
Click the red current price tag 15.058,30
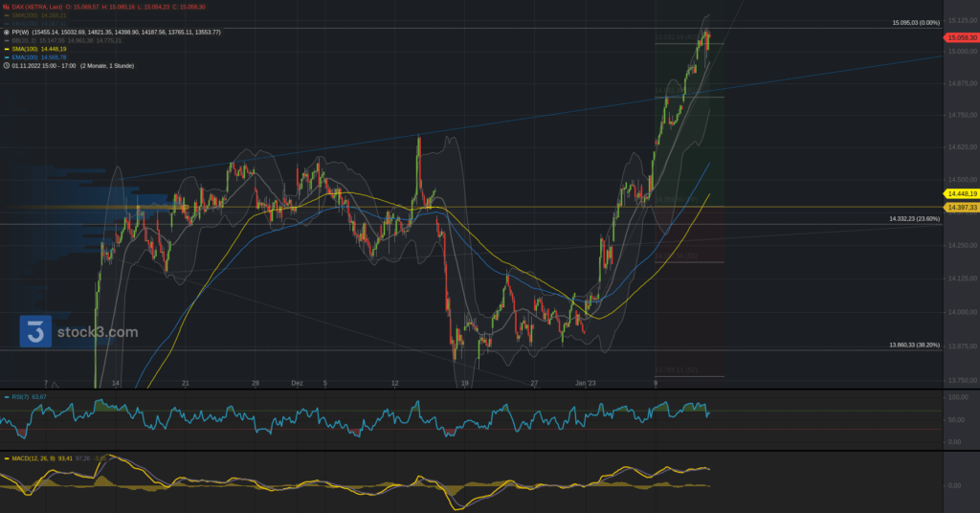(x=961, y=37)
